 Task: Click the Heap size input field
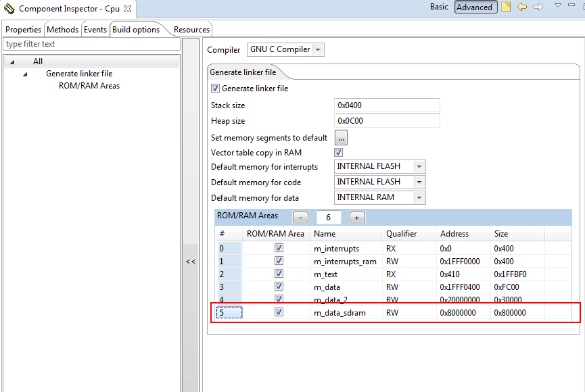tap(387, 121)
